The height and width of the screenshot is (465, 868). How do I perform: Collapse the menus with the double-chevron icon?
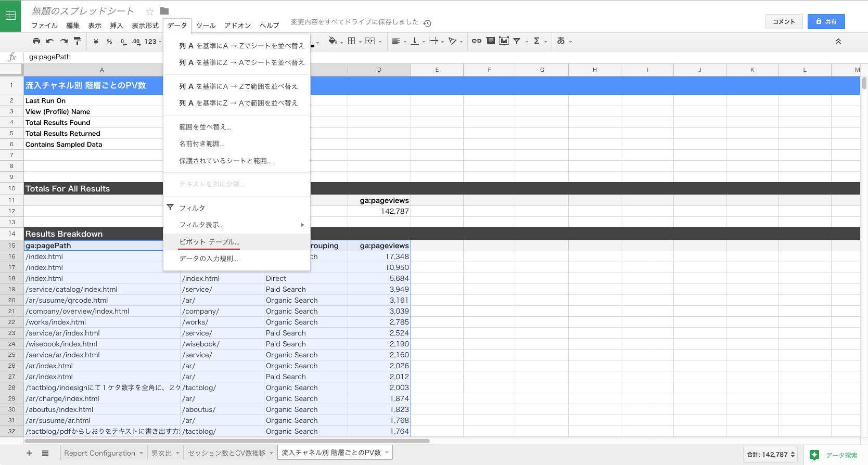838,41
